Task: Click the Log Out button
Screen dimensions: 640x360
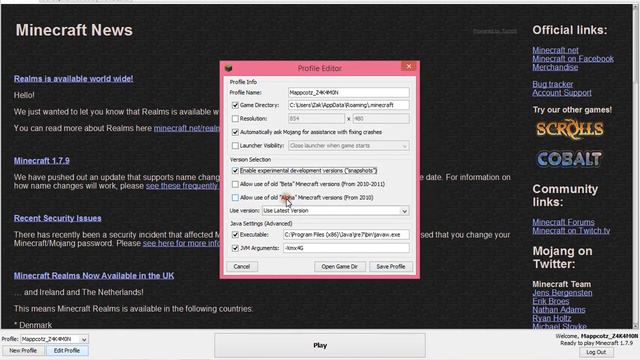Action: tap(596, 352)
